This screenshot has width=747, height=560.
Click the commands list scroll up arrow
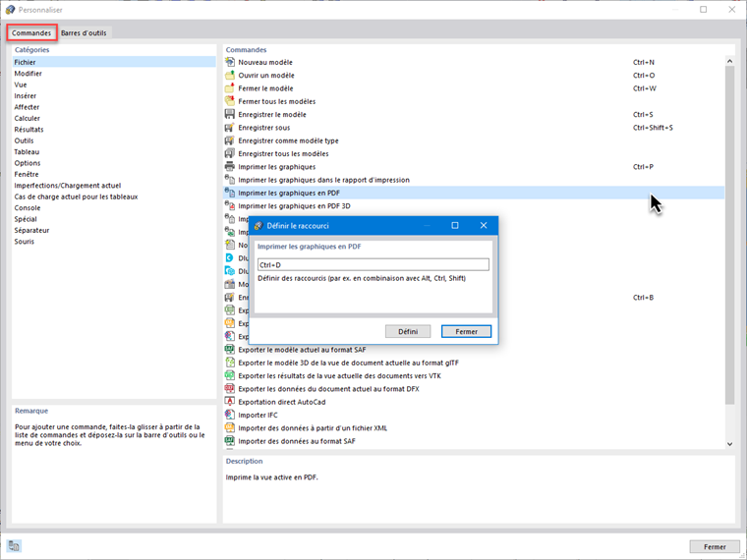[729, 61]
